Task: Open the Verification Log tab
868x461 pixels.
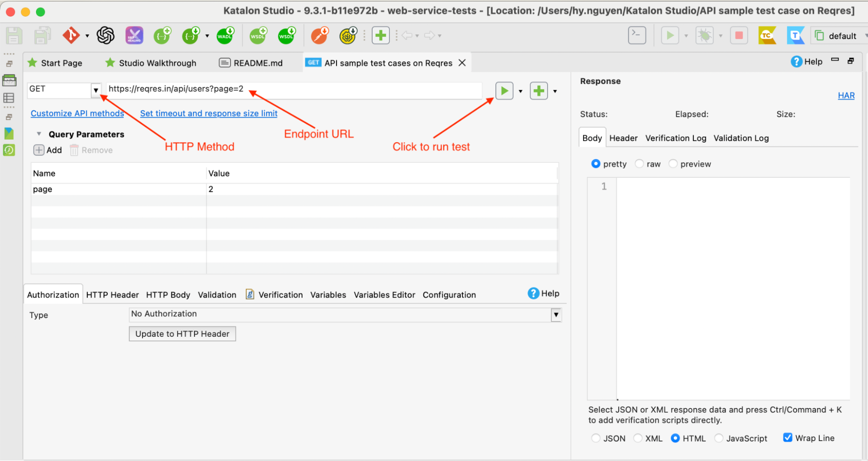Action: (676, 138)
